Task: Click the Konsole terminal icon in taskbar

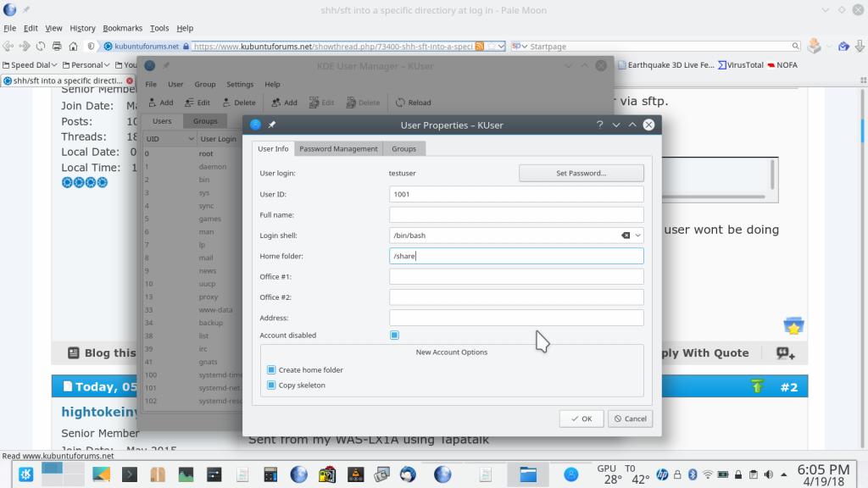Action: point(130,474)
